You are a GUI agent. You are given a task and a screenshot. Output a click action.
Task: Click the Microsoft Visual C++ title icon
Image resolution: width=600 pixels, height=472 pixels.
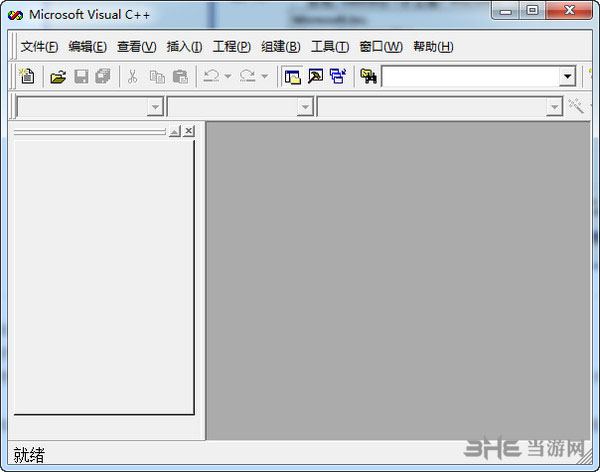point(15,15)
